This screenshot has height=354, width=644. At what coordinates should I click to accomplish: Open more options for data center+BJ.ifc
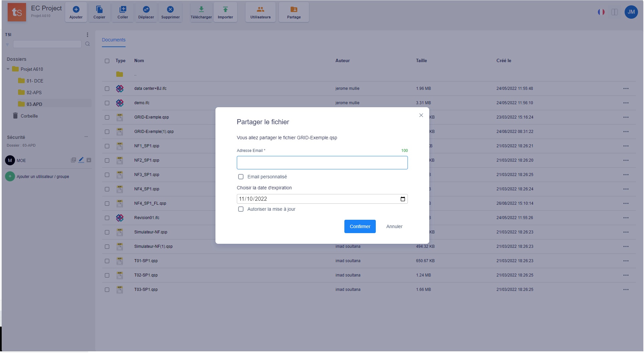click(626, 88)
